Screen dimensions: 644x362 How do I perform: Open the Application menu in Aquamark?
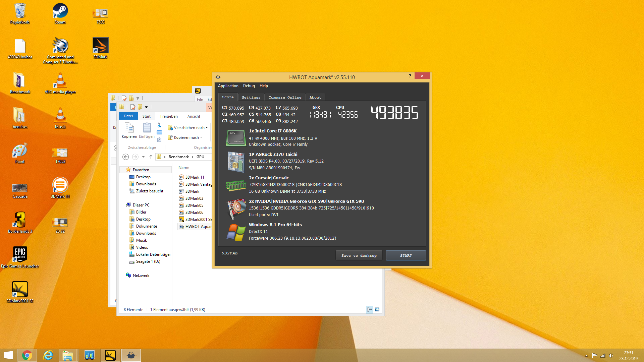228,86
